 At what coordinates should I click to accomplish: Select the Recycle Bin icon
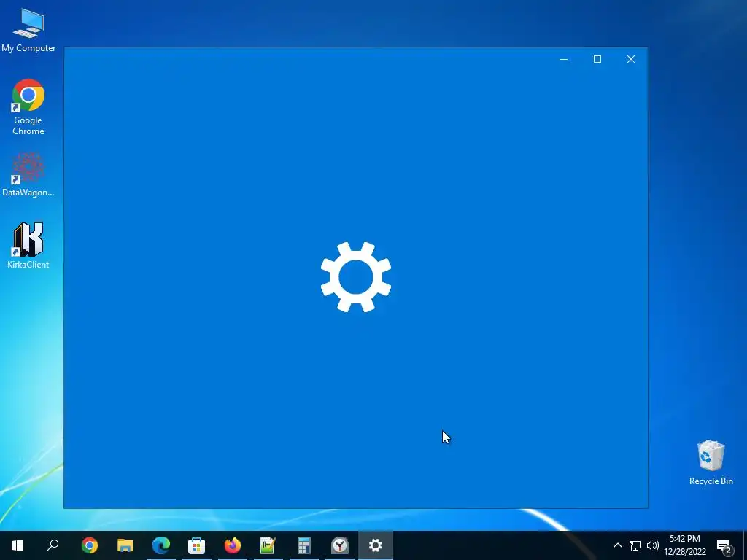pos(711,462)
